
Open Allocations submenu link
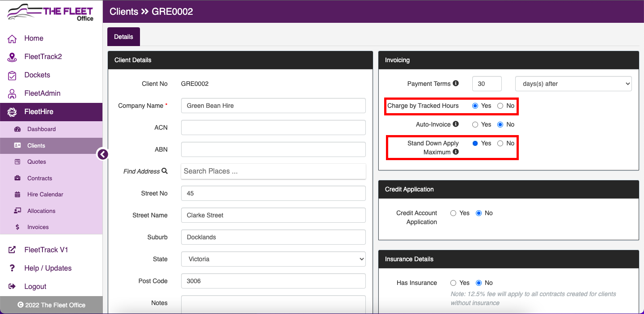pyautogui.click(x=41, y=211)
